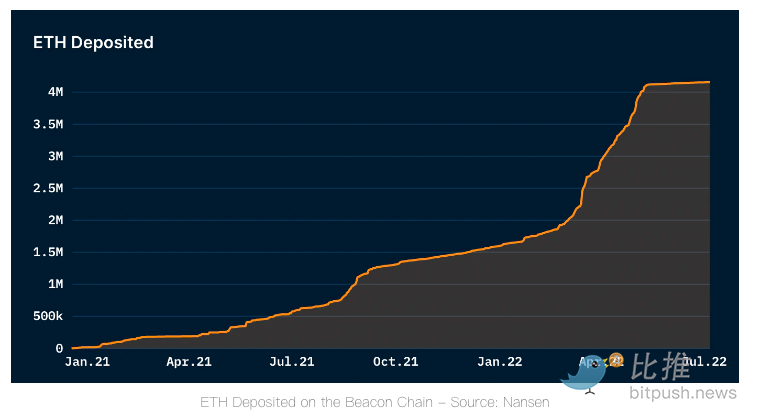Click the orange line's flat plateau above 4M
This screenshot has width=757, height=420.
coord(680,83)
